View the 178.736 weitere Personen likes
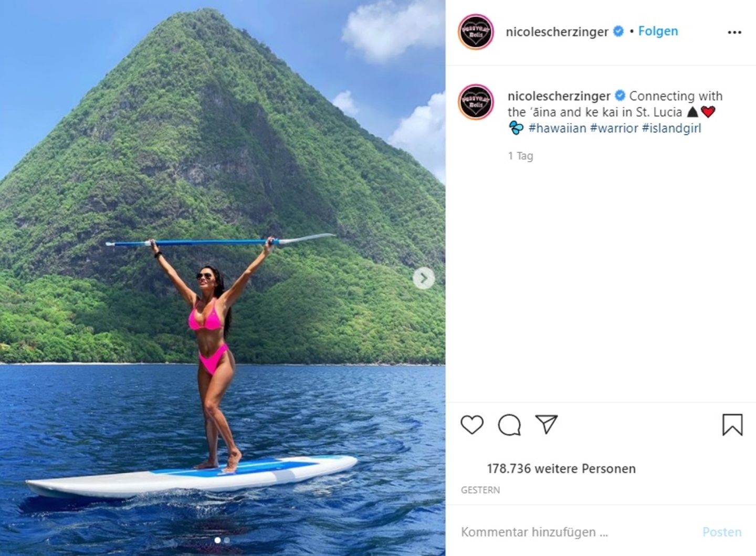 pyautogui.click(x=561, y=468)
